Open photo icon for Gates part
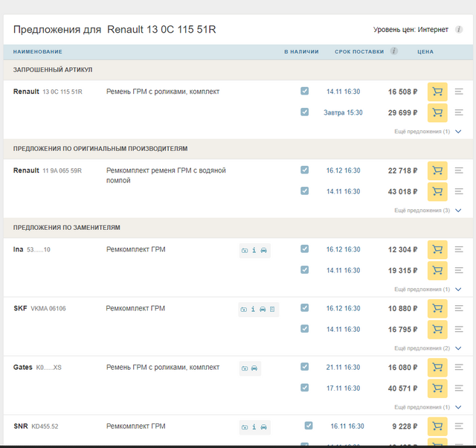Screen dimensions: 476x448 click(245, 368)
